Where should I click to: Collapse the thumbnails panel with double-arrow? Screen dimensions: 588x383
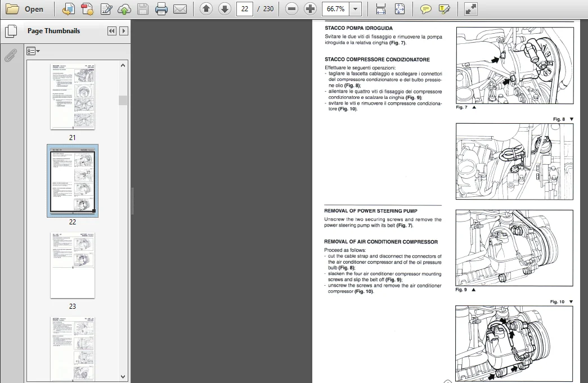tap(112, 31)
